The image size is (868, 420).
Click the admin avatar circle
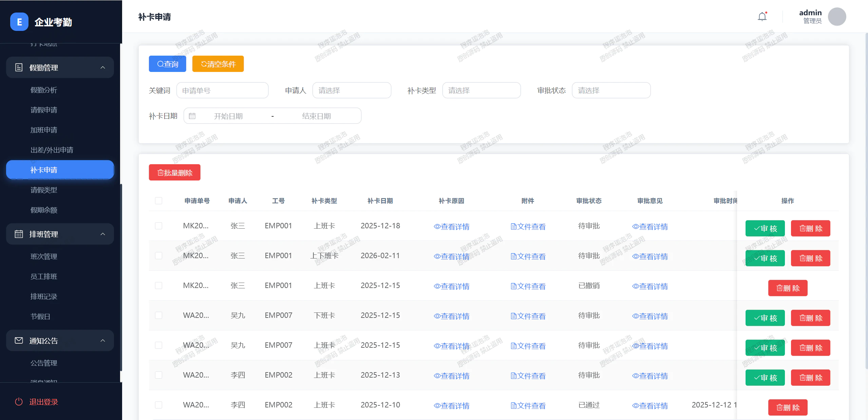tap(837, 17)
